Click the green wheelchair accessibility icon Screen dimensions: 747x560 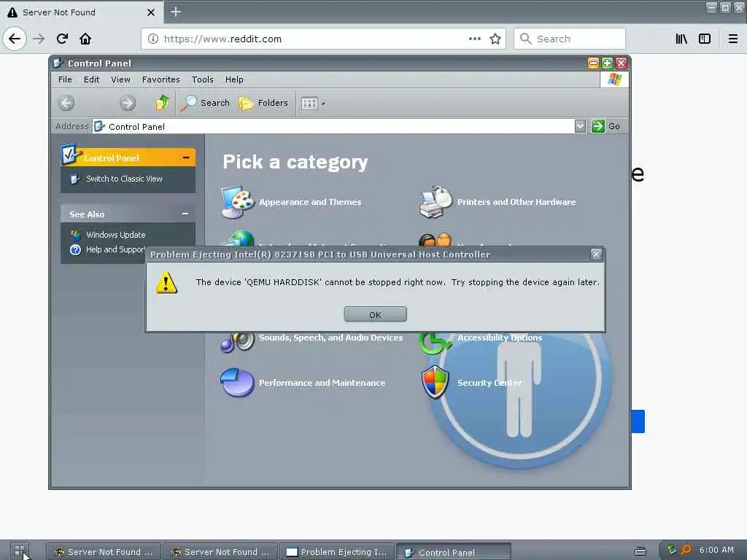435,343
